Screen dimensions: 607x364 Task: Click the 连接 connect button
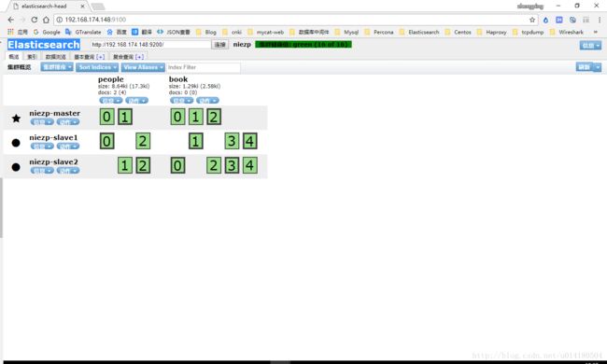(x=219, y=45)
